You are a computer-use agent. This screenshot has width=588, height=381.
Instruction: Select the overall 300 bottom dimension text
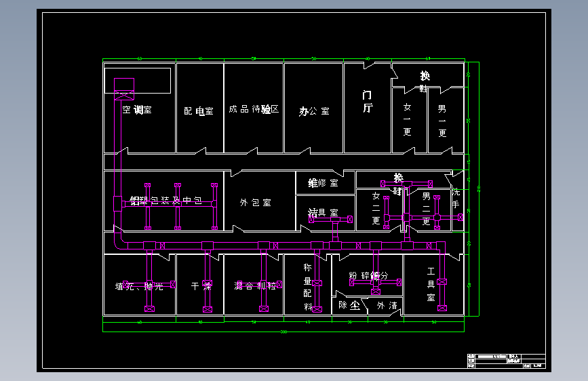click(284, 332)
